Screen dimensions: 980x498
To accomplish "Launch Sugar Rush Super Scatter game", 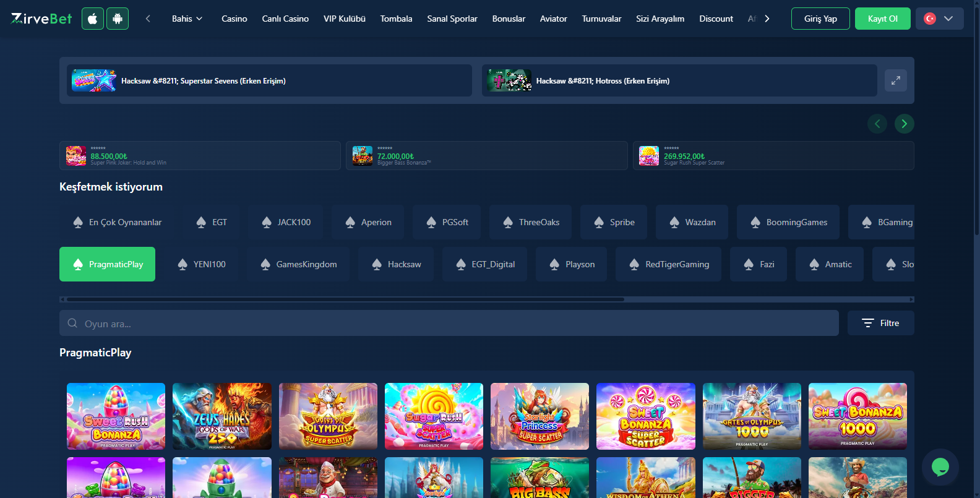I will point(434,416).
